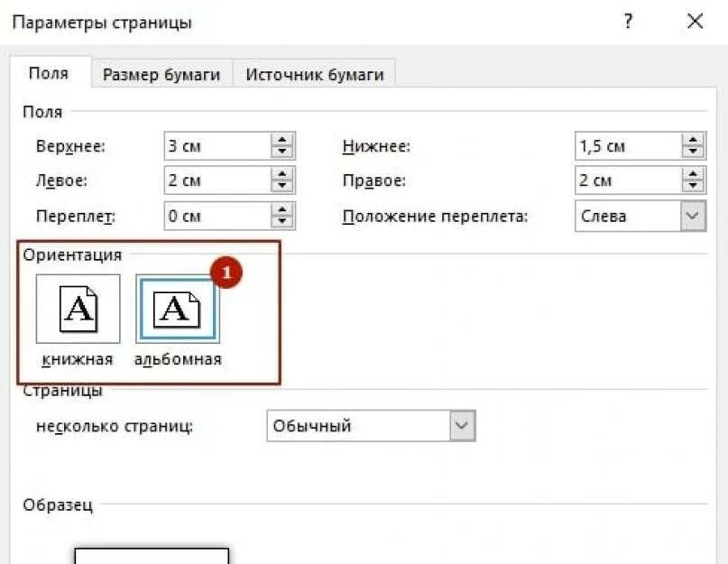
Task: Decrease the Нижнее margin with down arrow
Action: click(x=693, y=152)
